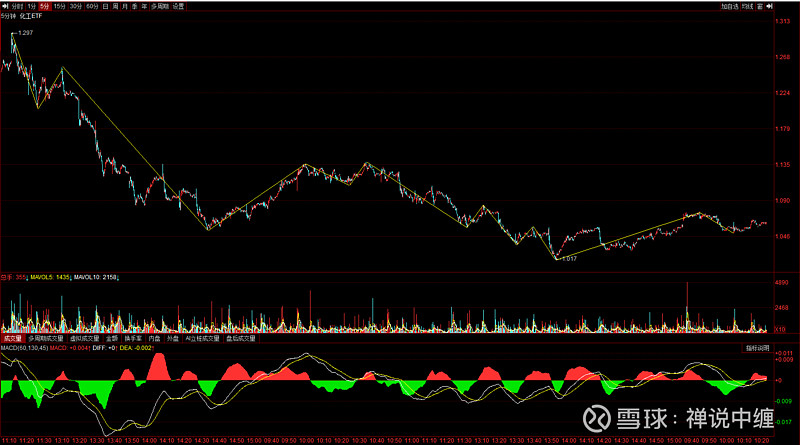The width and height of the screenshot is (800, 445).
Task: Switch to the 季 quarterly chart
Action: coord(134,6)
